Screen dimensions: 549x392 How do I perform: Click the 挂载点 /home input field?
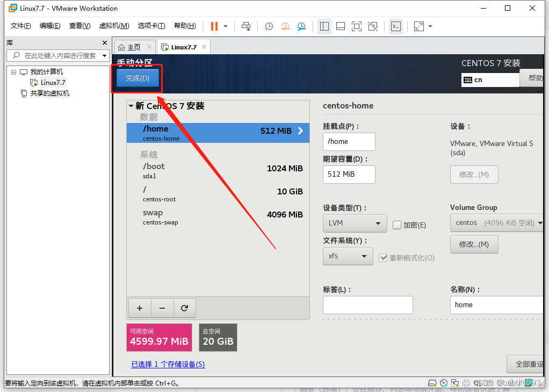349,142
